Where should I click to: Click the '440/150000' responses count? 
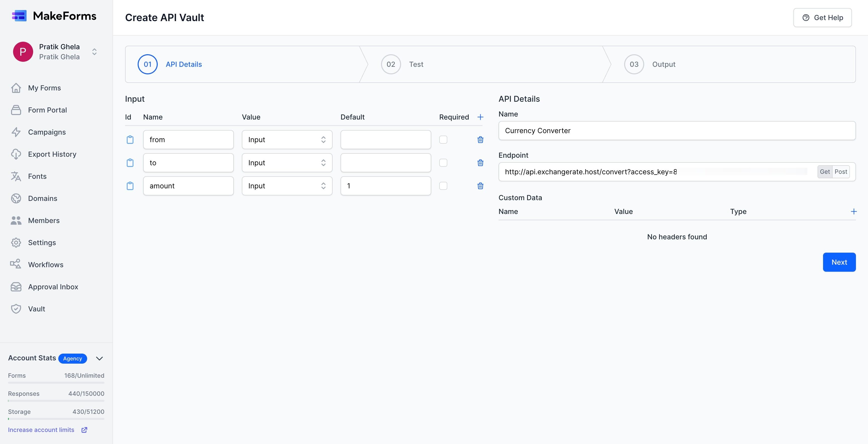86,394
